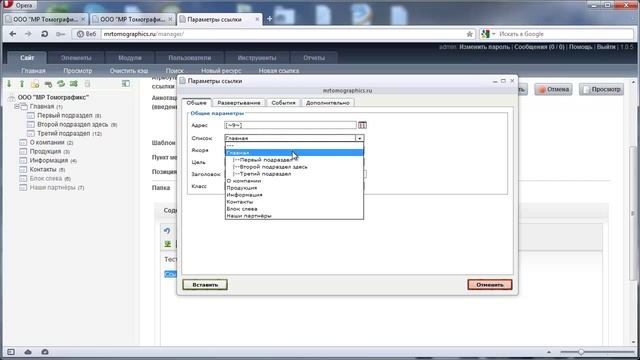The image size is (640, 360).
Task: Choose 'Блок слева' in the dropdown list
Action: [x=294, y=209]
